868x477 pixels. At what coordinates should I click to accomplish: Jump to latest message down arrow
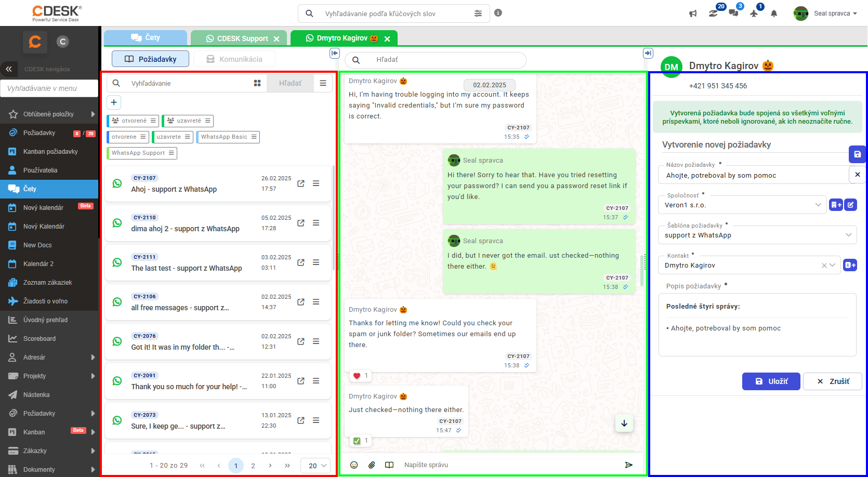pos(624,423)
